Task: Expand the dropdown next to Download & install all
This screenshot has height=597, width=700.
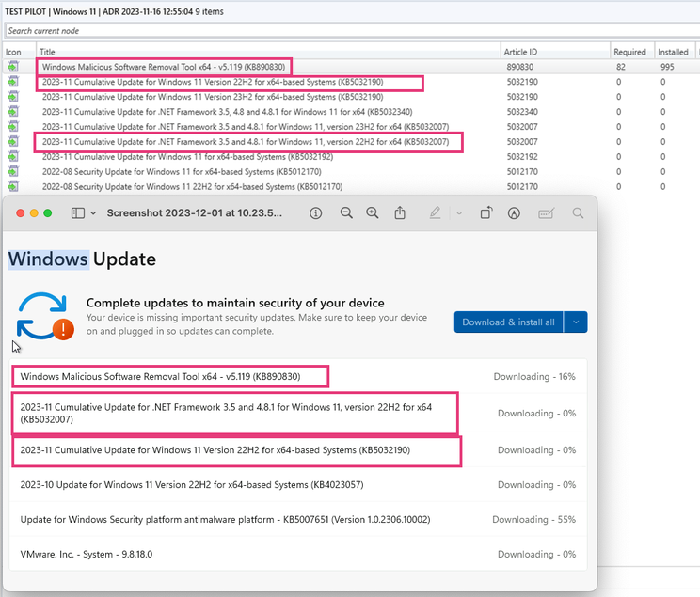Action: coord(576,322)
